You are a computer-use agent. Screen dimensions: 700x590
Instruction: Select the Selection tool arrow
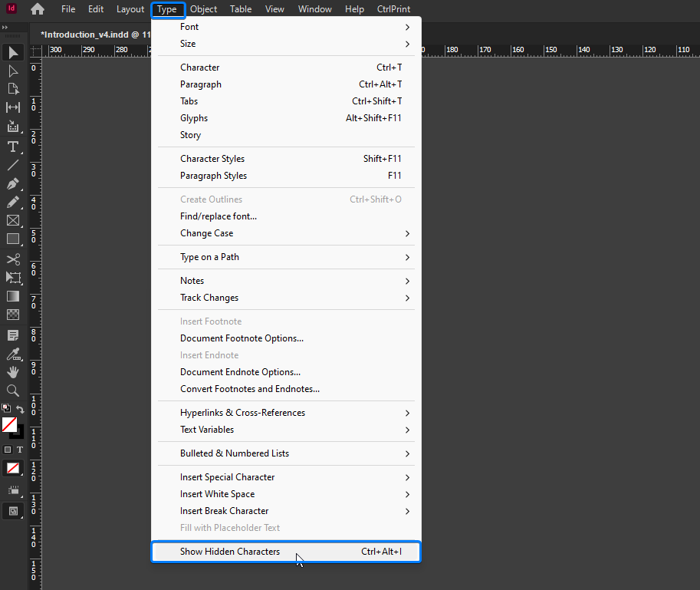click(13, 53)
